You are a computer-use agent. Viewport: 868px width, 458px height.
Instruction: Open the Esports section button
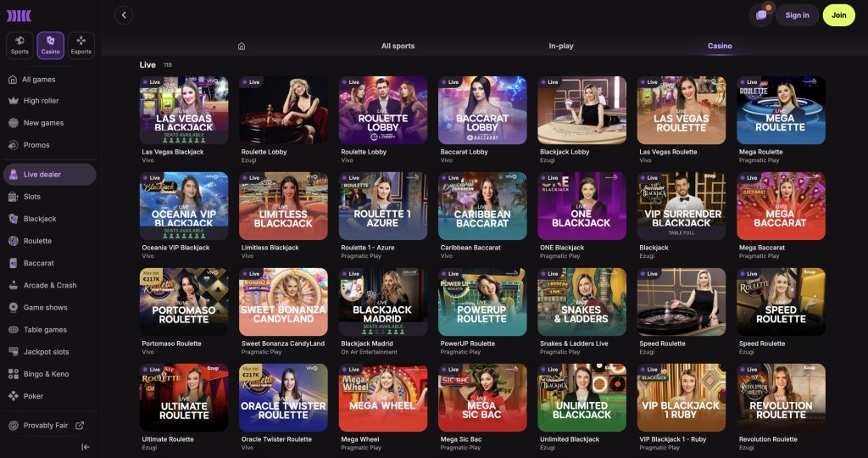point(81,46)
